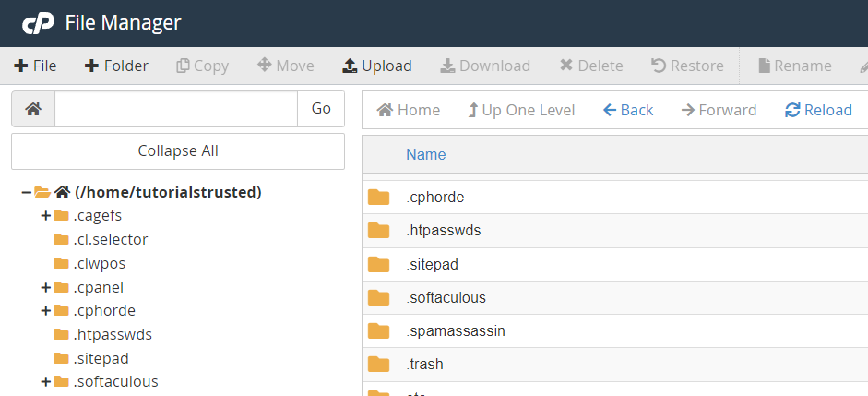Select .sitepad row in file list

[615, 264]
